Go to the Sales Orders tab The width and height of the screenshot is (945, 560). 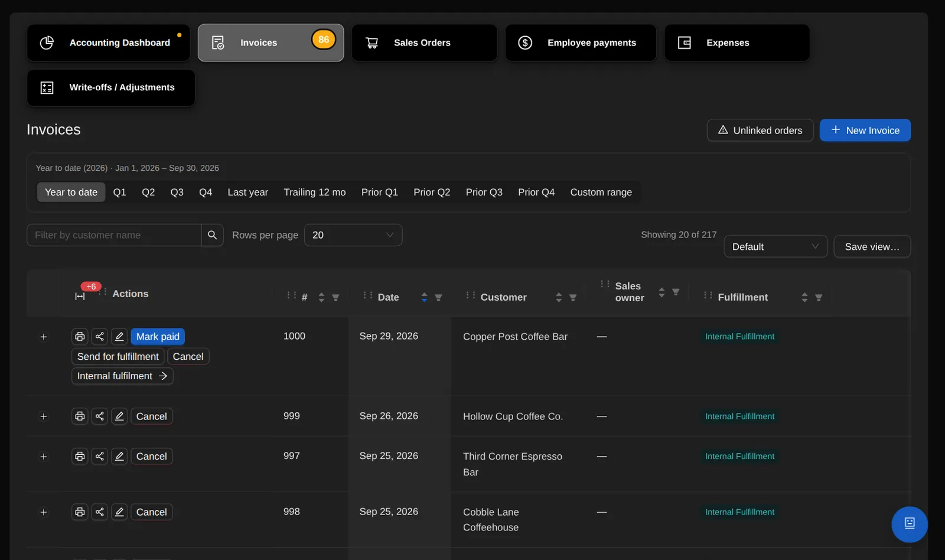point(424,43)
